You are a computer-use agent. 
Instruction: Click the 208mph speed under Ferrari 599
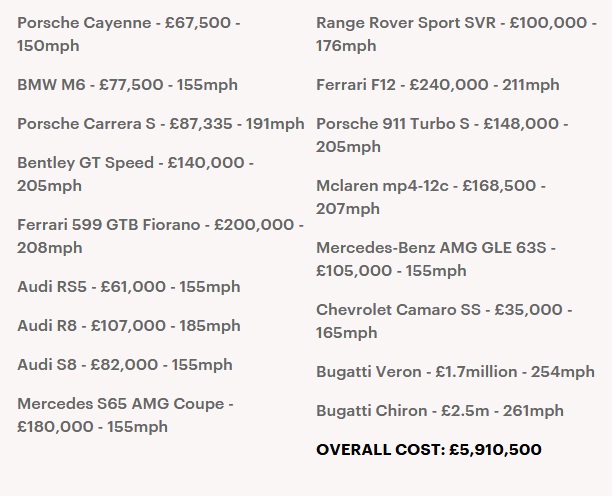[50, 248]
